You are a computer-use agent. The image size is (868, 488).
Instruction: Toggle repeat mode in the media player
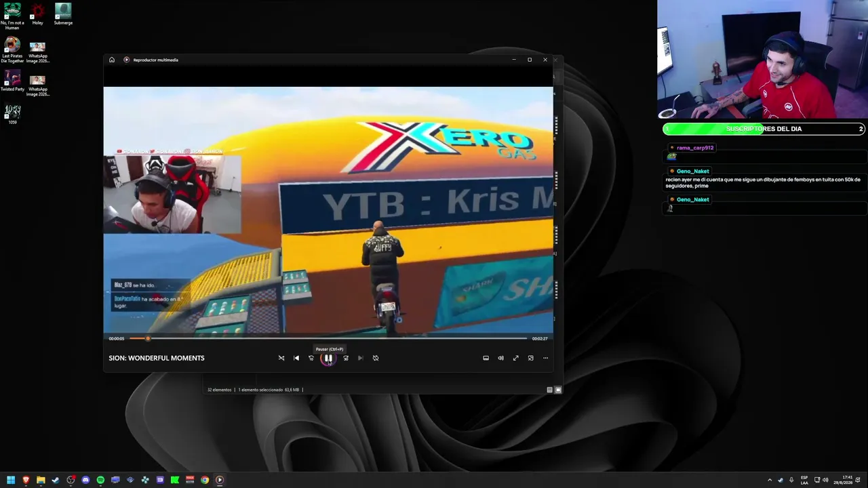coord(376,358)
